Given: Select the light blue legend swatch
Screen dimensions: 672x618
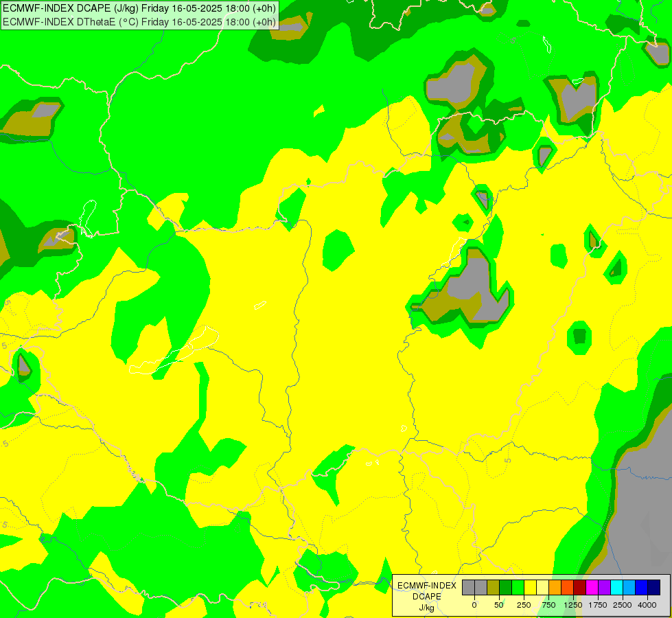Looking at the screenshot, I should [x=629, y=588].
